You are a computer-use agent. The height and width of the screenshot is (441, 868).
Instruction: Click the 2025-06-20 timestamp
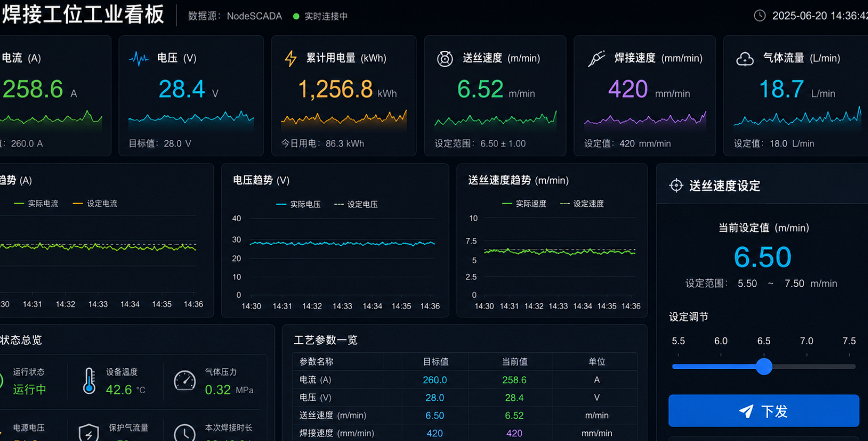[820, 16]
